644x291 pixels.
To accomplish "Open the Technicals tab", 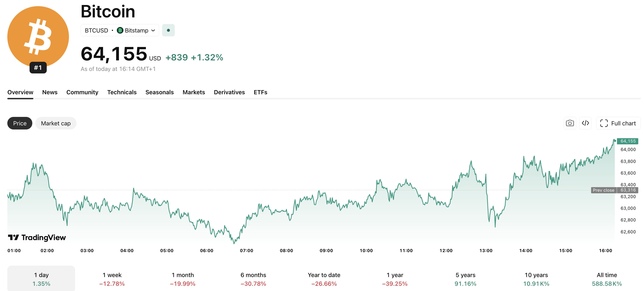I will (122, 92).
